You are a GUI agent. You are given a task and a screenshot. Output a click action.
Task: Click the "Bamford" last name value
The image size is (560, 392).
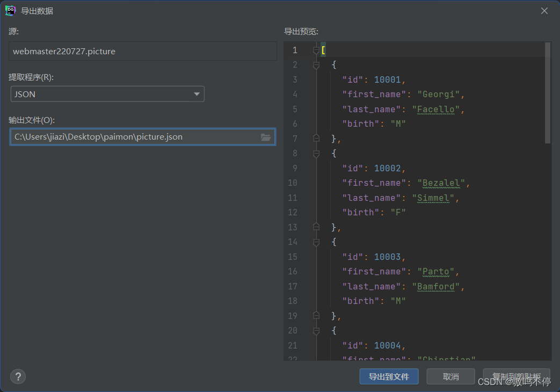[x=436, y=287]
